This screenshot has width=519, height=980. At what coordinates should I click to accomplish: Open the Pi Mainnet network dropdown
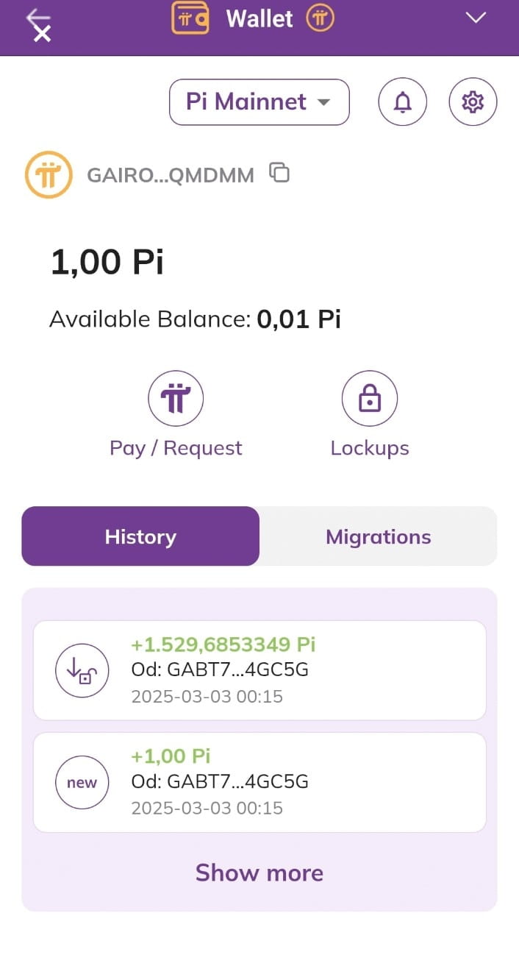tap(259, 102)
